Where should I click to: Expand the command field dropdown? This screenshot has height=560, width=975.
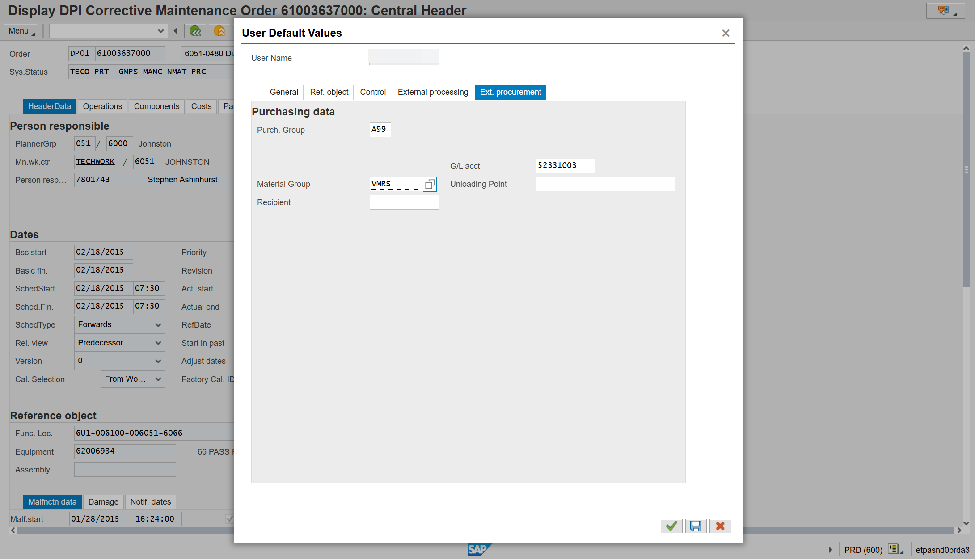[x=160, y=31]
